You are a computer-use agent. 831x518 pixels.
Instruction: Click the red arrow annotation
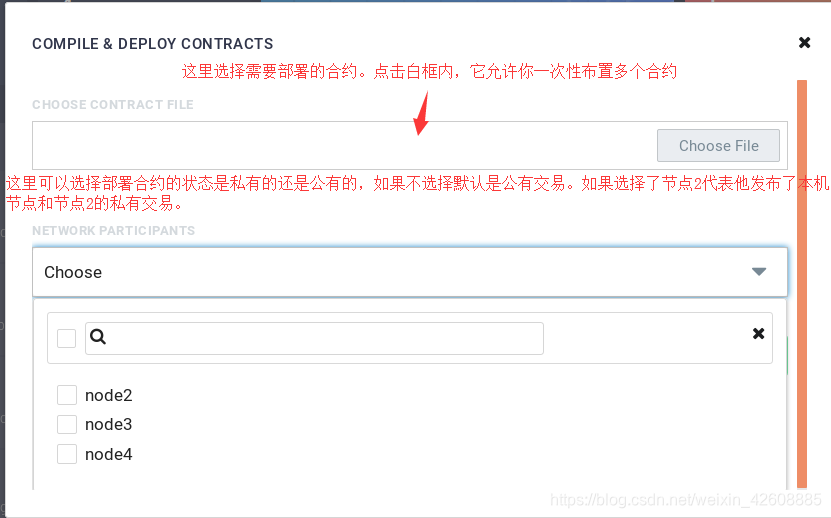(x=421, y=113)
